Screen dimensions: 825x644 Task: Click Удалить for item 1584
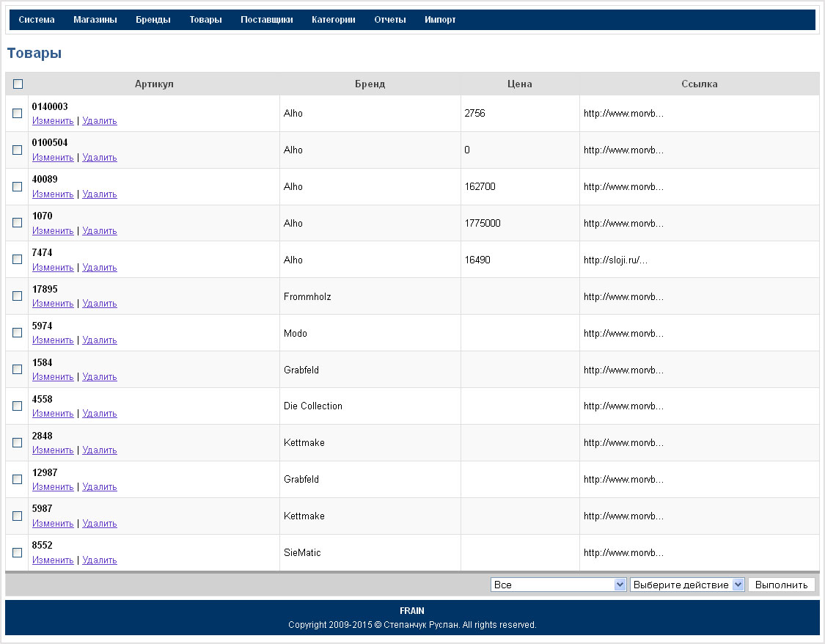tap(100, 377)
